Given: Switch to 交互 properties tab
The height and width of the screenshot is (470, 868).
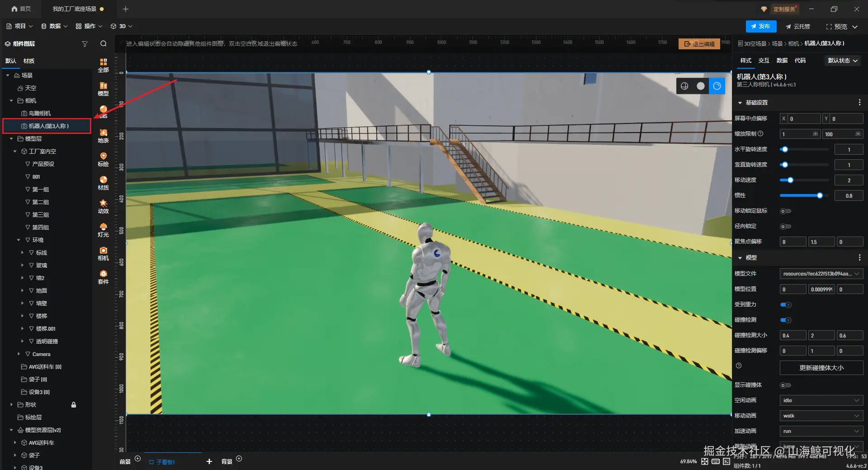Looking at the screenshot, I should (764, 61).
